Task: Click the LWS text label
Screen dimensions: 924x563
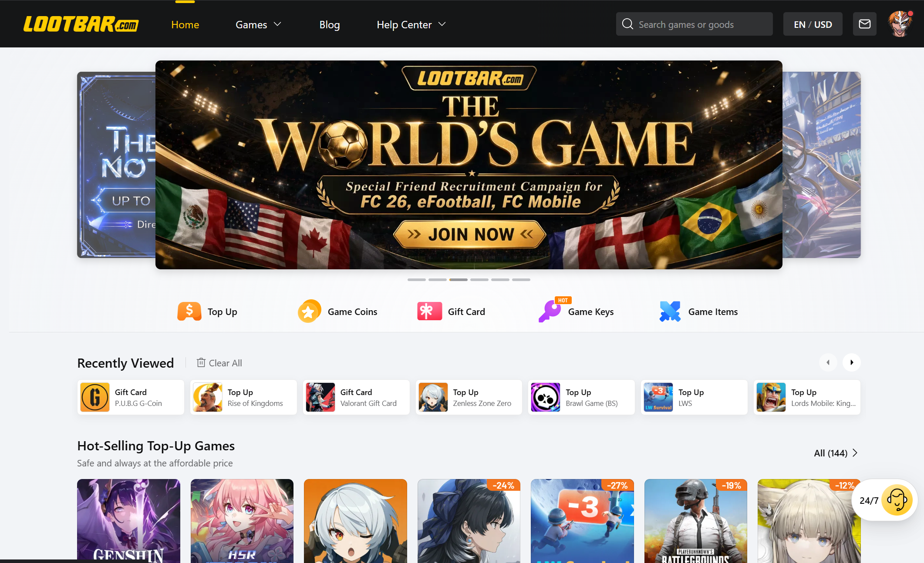Action: [685, 403]
